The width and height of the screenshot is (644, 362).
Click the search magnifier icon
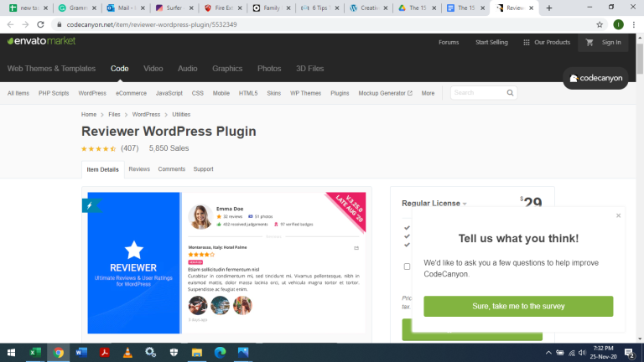(510, 93)
